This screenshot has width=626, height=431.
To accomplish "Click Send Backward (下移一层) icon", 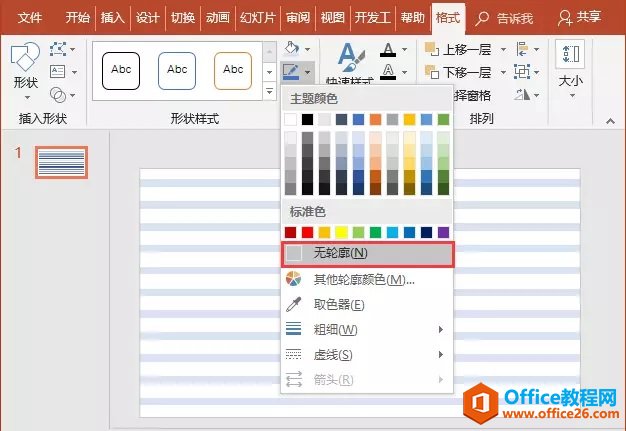I will 432,72.
